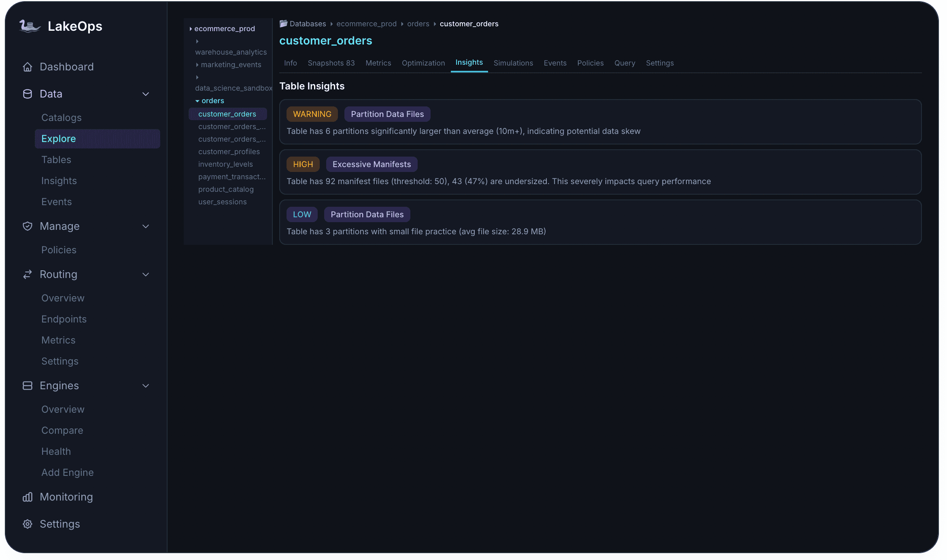The height and width of the screenshot is (560, 947).
Task: Click Partition Data Files tag in LOW card
Action: pyautogui.click(x=367, y=214)
